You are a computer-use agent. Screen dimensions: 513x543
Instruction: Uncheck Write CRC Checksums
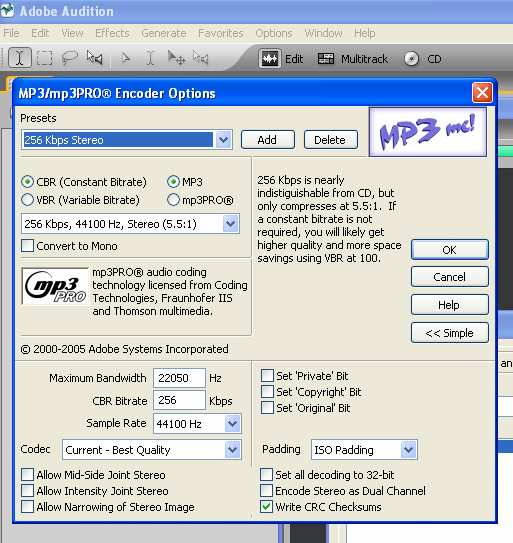click(266, 507)
